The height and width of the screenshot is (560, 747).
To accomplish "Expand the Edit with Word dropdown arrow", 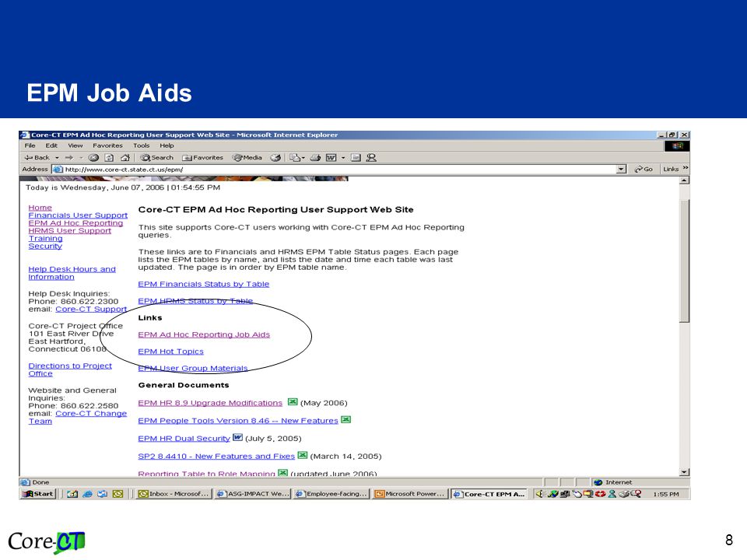I will point(343,158).
